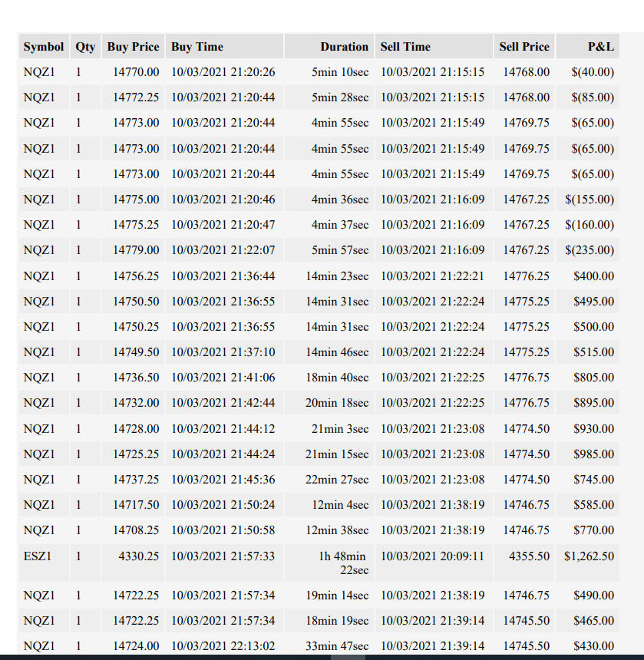Select the Sell Price column header
This screenshot has height=660, width=644.
click(x=524, y=46)
